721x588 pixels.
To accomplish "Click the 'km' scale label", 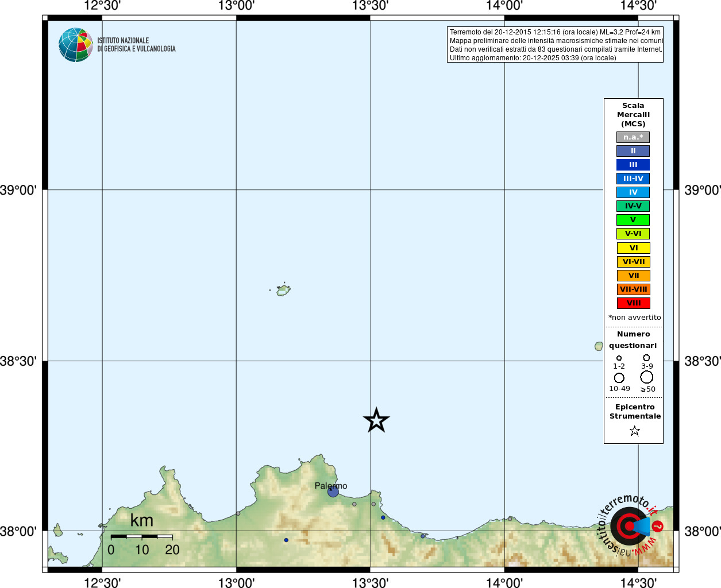I will click(142, 520).
